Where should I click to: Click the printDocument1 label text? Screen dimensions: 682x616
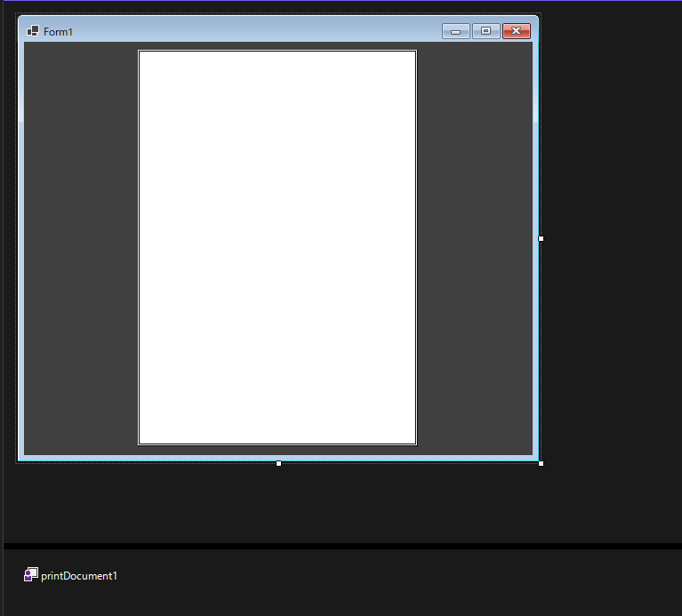pos(79,576)
